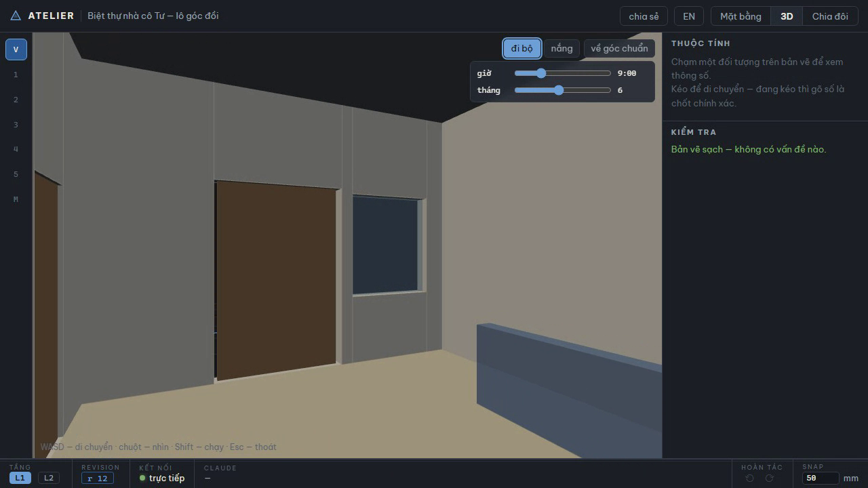Click the undo arrow icon
The height and width of the screenshot is (488, 868).
(x=749, y=479)
